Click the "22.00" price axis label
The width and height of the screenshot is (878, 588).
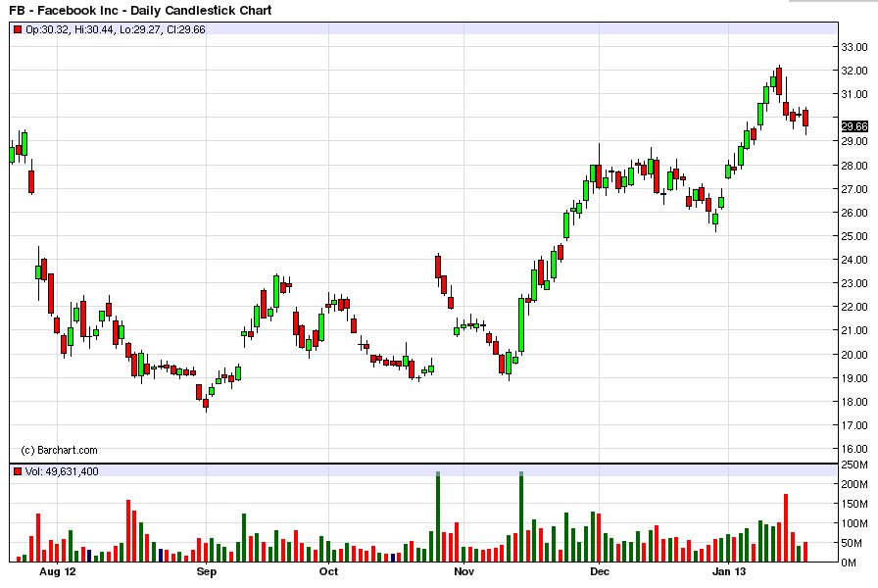click(x=854, y=307)
